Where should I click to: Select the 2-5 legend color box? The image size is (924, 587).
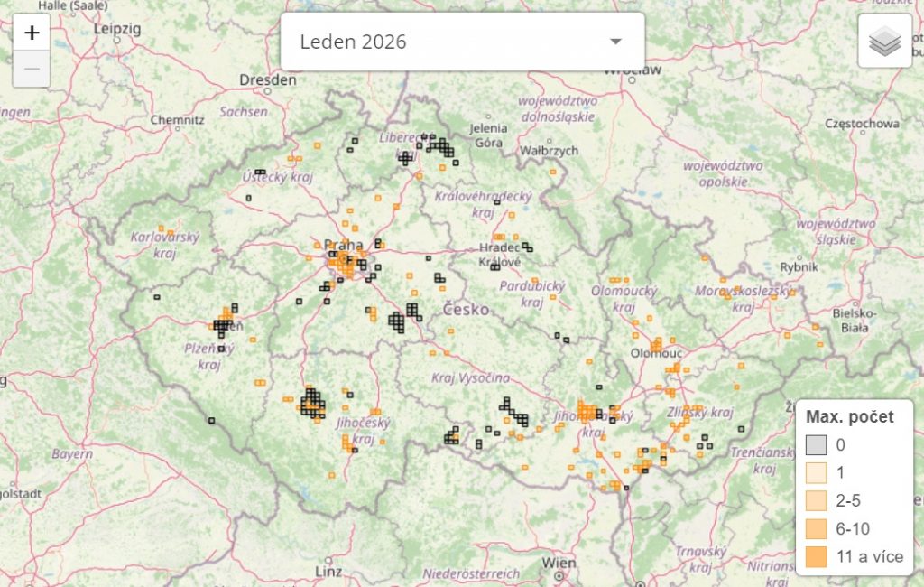coord(817,501)
